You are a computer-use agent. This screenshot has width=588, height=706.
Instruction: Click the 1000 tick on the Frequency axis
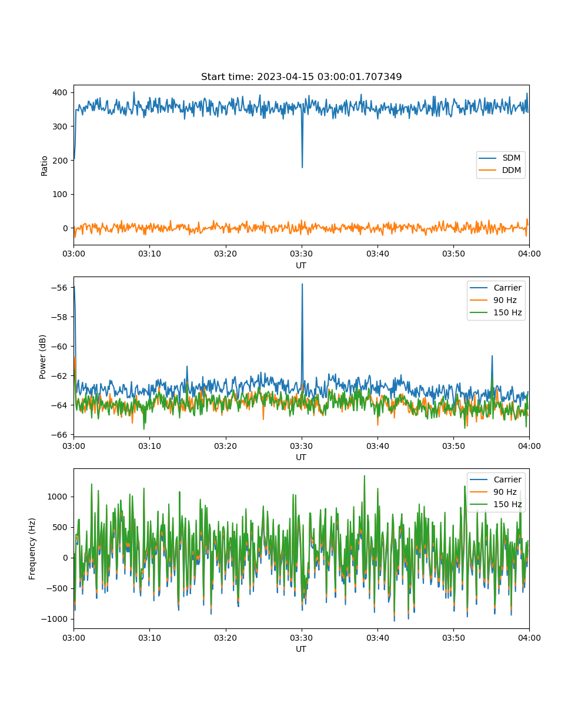click(59, 497)
